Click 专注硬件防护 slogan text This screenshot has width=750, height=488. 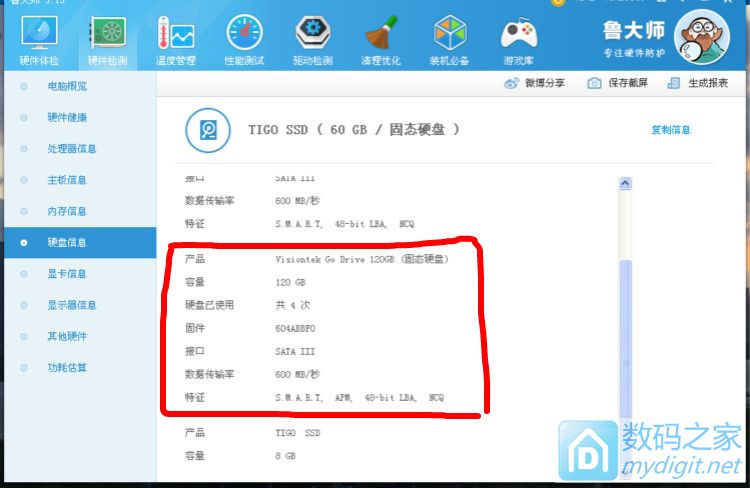(634, 53)
